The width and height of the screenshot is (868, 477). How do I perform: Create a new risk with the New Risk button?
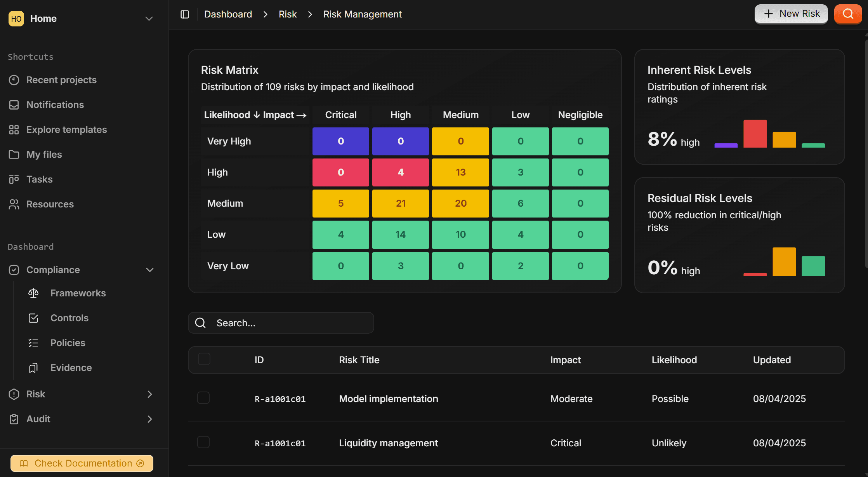pyautogui.click(x=791, y=14)
